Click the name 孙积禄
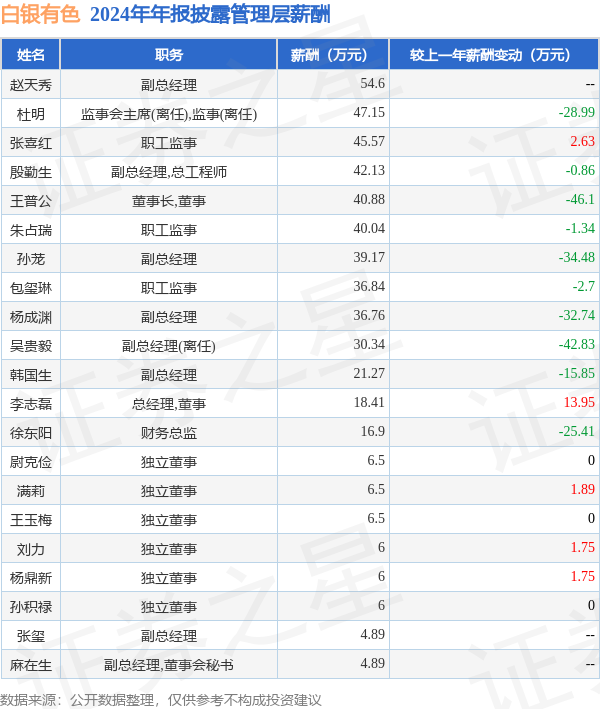This screenshot has height=709, width=600. 31,607
